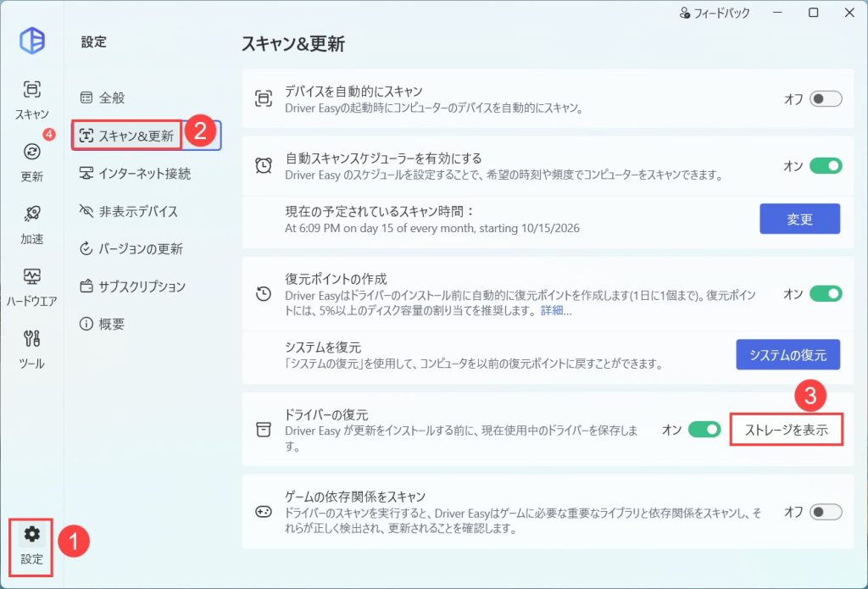Image resolution: width=868 pixels, height=589 pixels.
Task: Click the スキャン&更新 page heading
Action: [x=293, y=44]
